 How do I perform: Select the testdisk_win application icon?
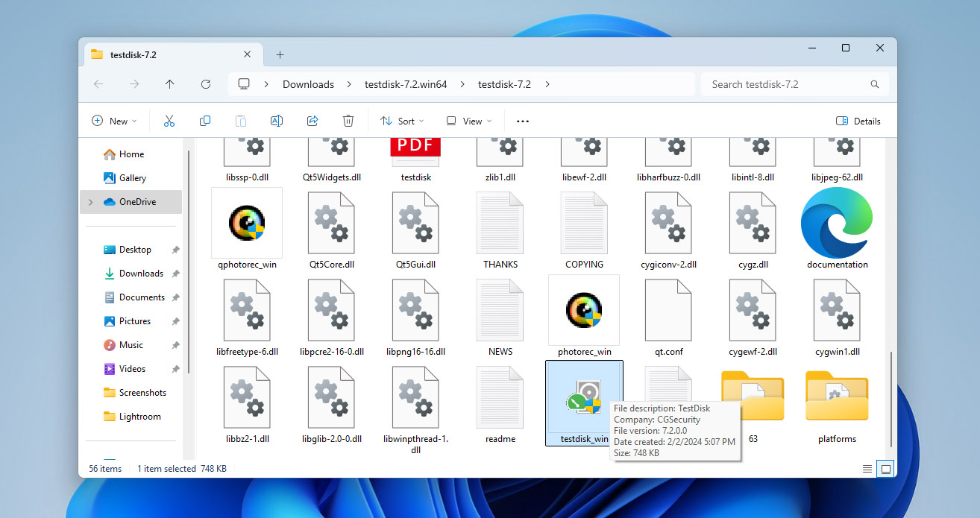tap(584, 402)
